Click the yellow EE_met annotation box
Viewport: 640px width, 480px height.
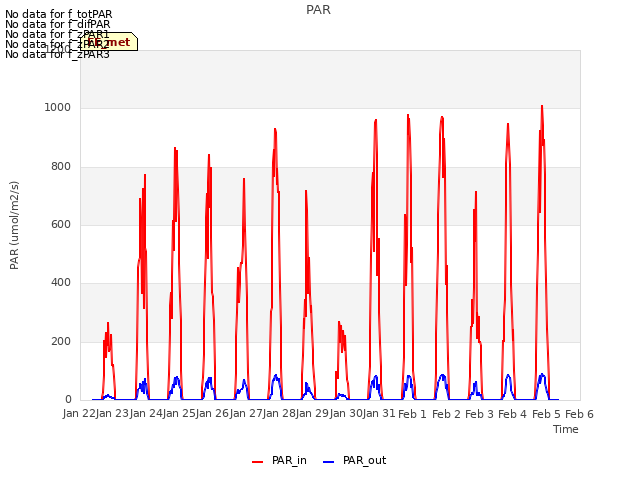click(x=109, y=42)
